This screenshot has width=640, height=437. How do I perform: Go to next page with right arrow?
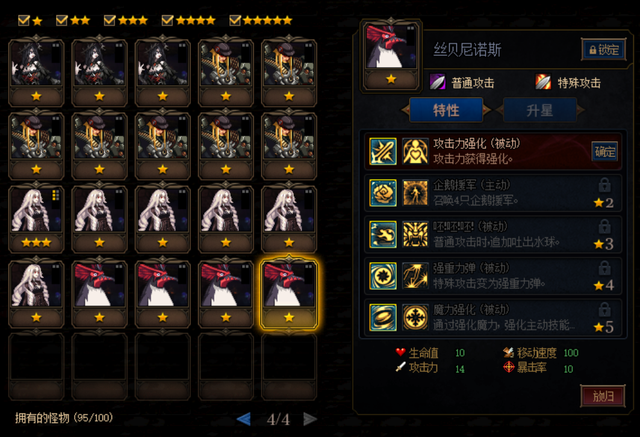[x=310, y=419]
